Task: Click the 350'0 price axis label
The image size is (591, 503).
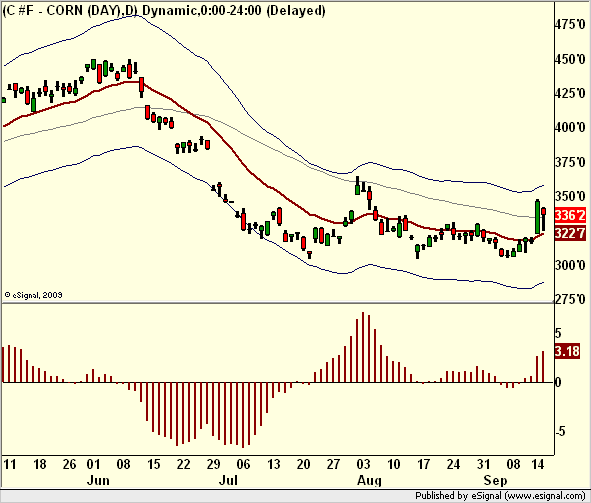Action: tap(570, 196)
